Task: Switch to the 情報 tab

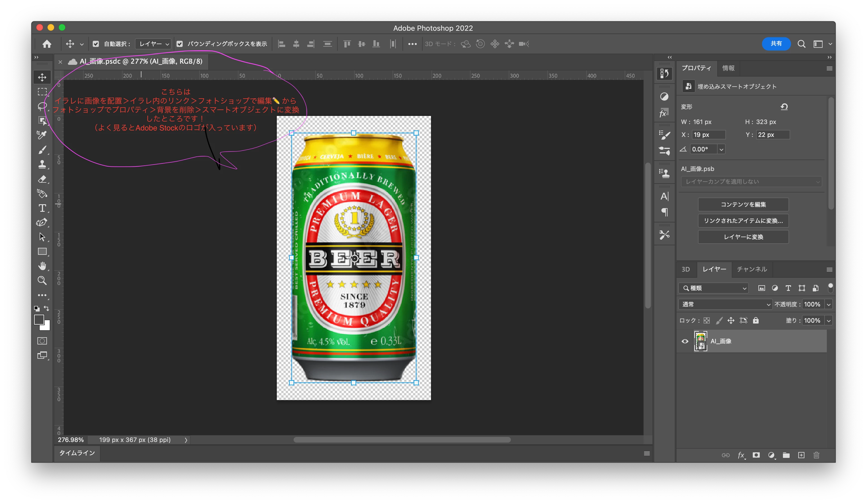Action: pyautogui.click(x=728, y=68)
